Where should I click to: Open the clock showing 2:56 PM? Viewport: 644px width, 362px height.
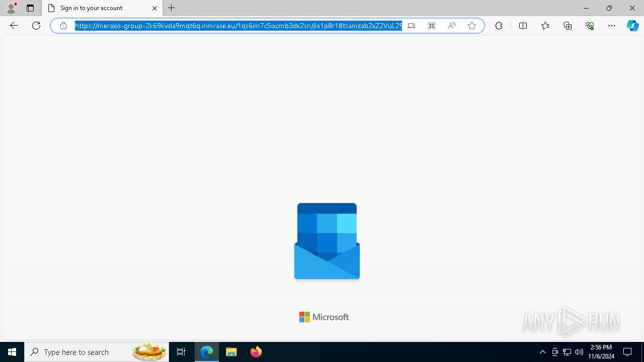coord(601,352)
